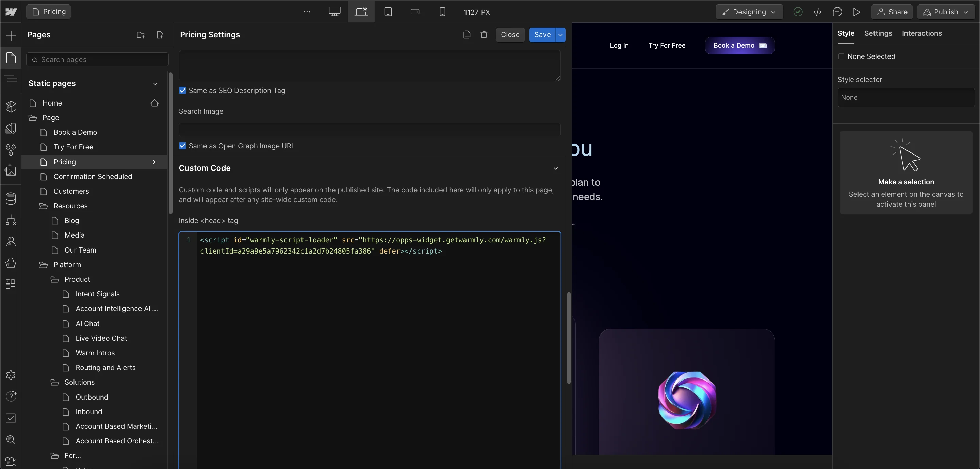Click the Log In link on canvas
Viewport: 980px width, 469px height.
pyautogui.click(x=619, y=45)
